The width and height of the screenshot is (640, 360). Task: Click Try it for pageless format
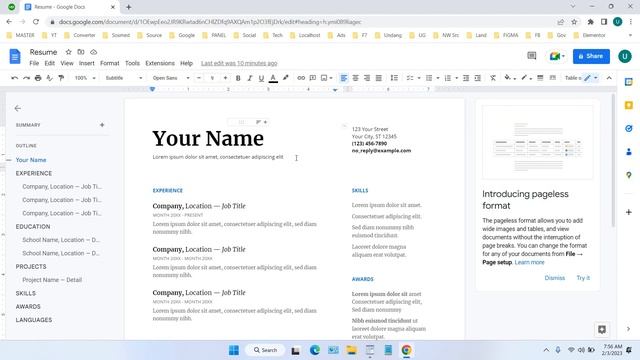pos(583,278)
